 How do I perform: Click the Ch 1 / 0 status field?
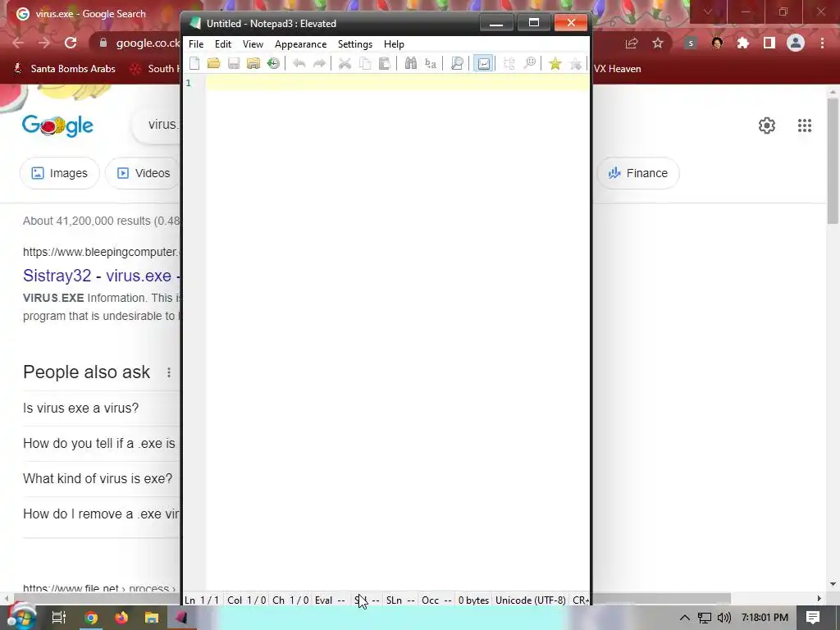click(x=290, y=600)
